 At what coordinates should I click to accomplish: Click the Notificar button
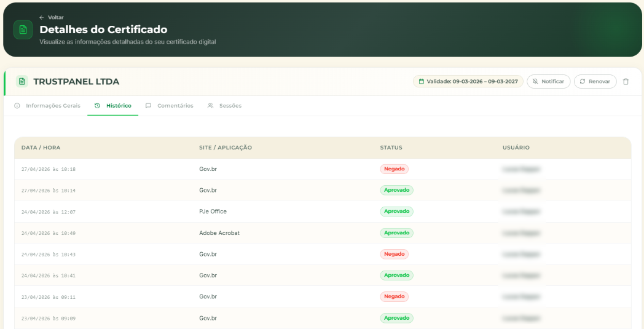(548, 81)
